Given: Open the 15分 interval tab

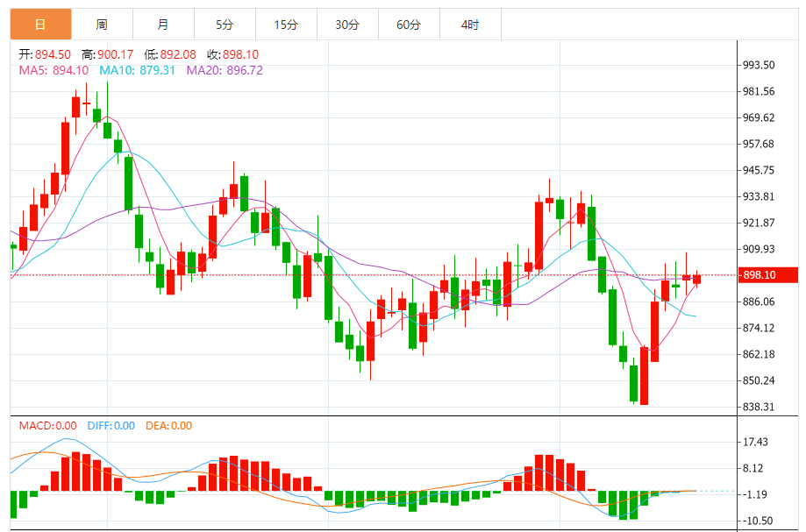Looking at the screenshot, I should coord(286,25).
